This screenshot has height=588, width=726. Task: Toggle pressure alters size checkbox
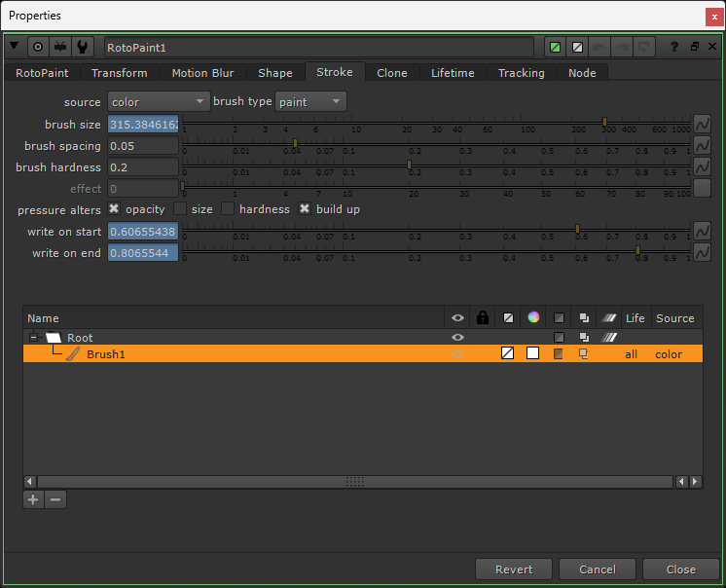(180, 208)
